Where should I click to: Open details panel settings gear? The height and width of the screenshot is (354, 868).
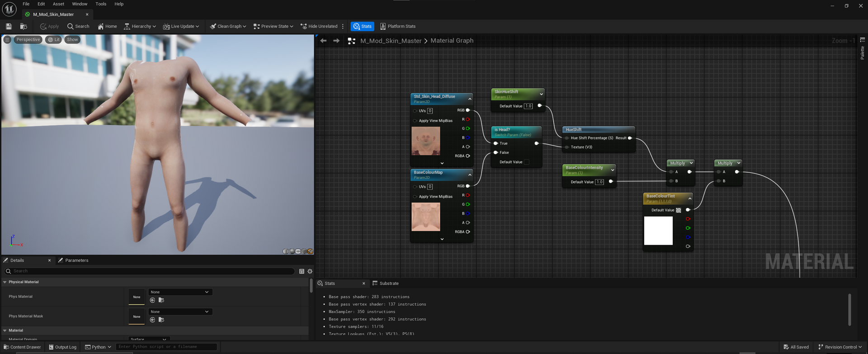coord(310,271)
